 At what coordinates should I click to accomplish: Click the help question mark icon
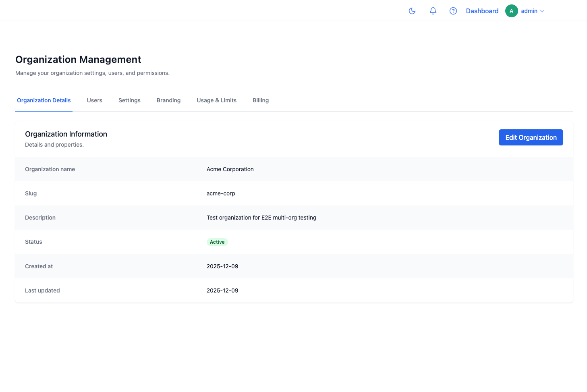point(453,11)
